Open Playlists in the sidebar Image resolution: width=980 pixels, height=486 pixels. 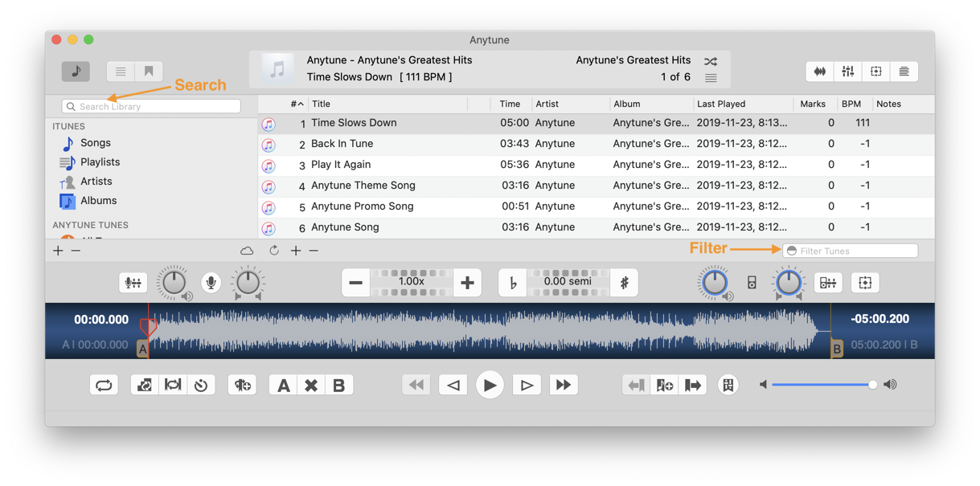tap(100, 162)
